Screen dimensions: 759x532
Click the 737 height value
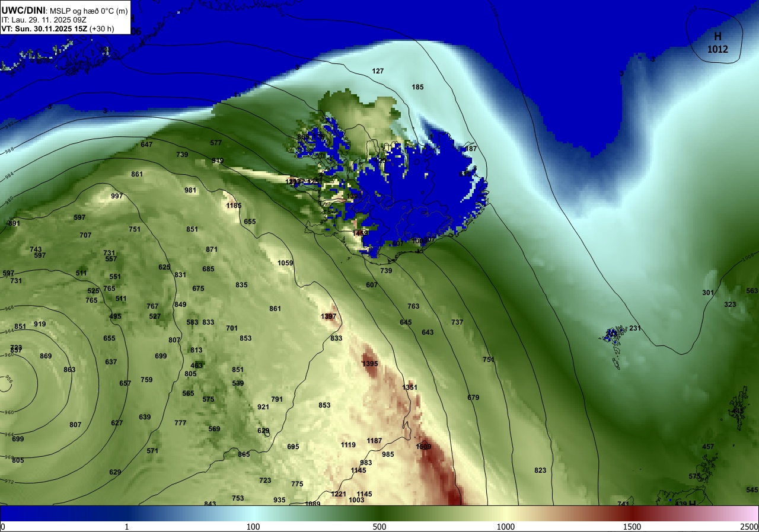click(x=457, y=322)
